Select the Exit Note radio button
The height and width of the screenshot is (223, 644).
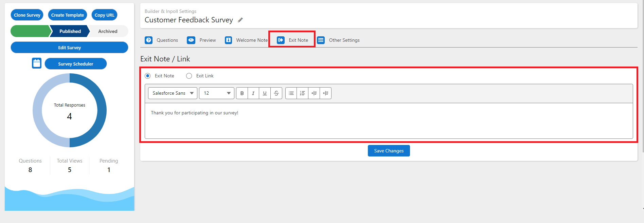(x=148, y=76)
